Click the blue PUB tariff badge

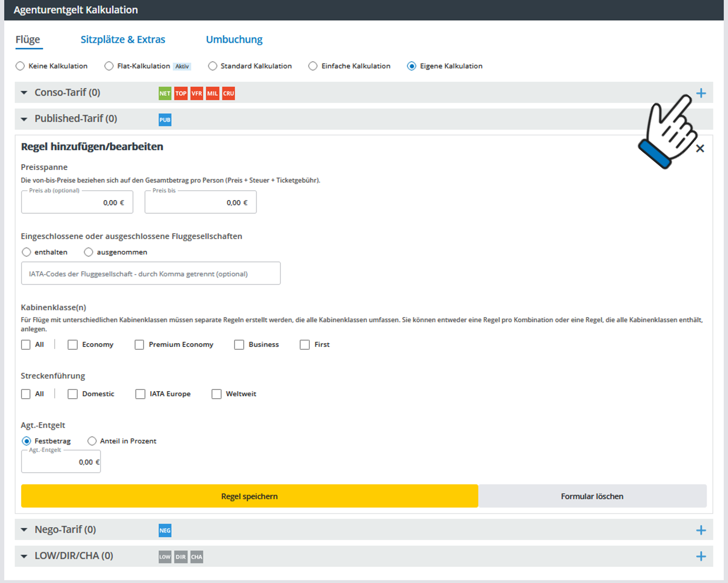(165, 120)
